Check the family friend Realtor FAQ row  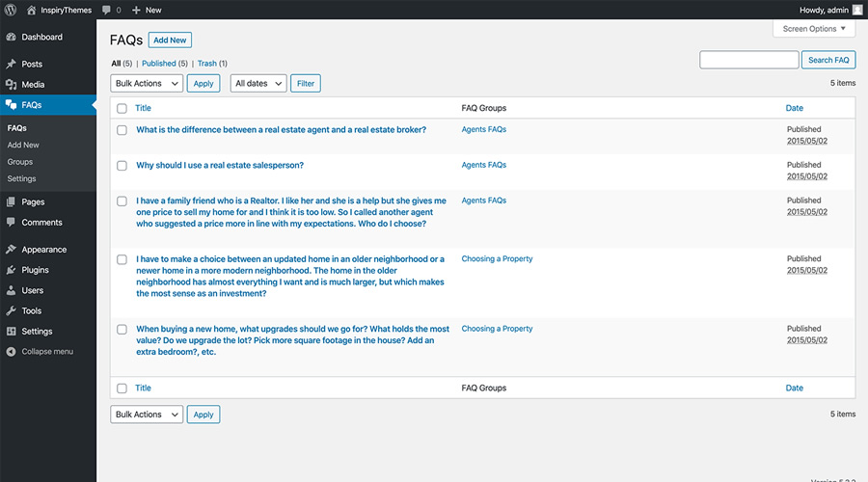coord(122,201)
